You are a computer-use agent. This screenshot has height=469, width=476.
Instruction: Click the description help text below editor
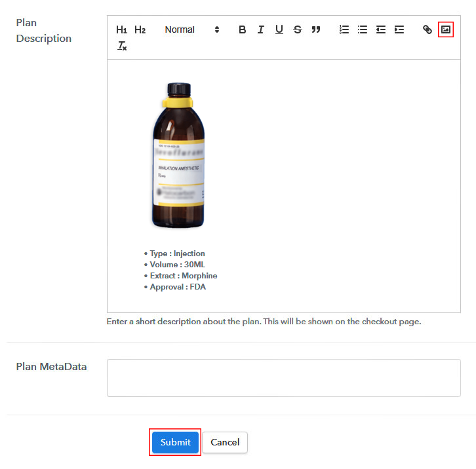click(264, 322)
